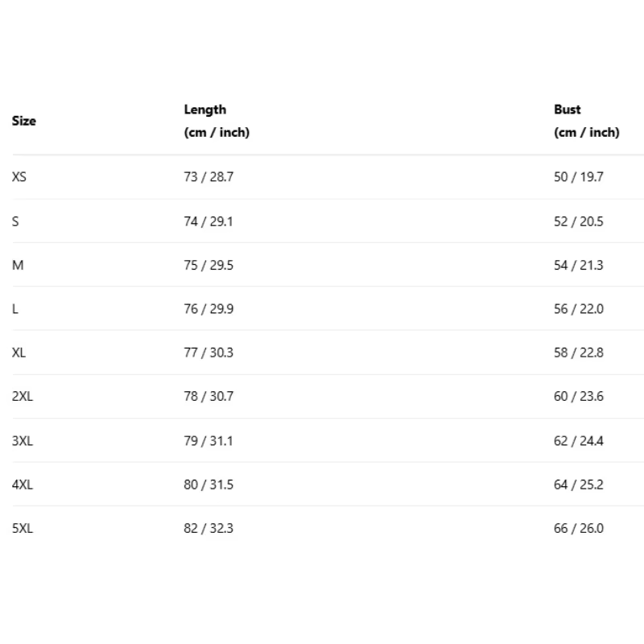Click the 78 / 30.7 length value

click(x=208, y=396)
